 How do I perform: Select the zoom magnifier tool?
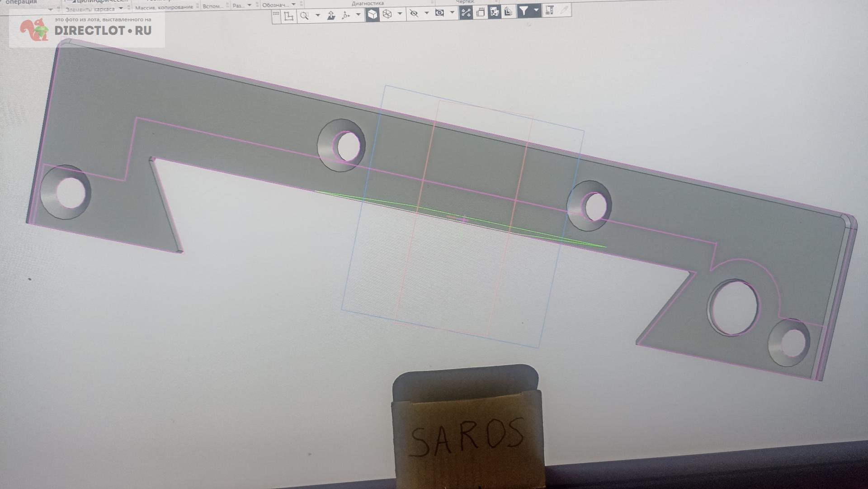tap(305, 16)
